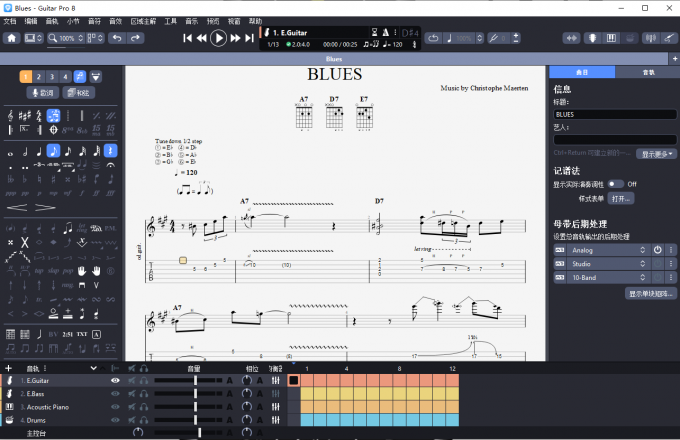The width and height of the screenshot is (680, 440).
Task: Click the add track plus icon
Action: [8, 368]
